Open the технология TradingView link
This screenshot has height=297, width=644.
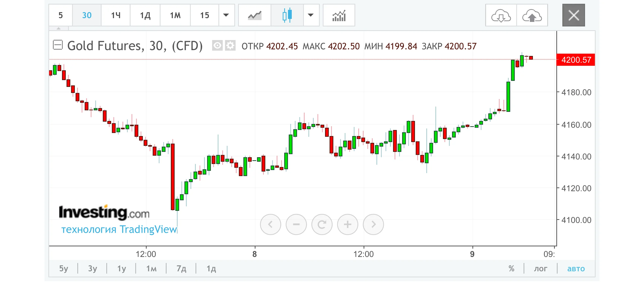[x=119, y=229]
